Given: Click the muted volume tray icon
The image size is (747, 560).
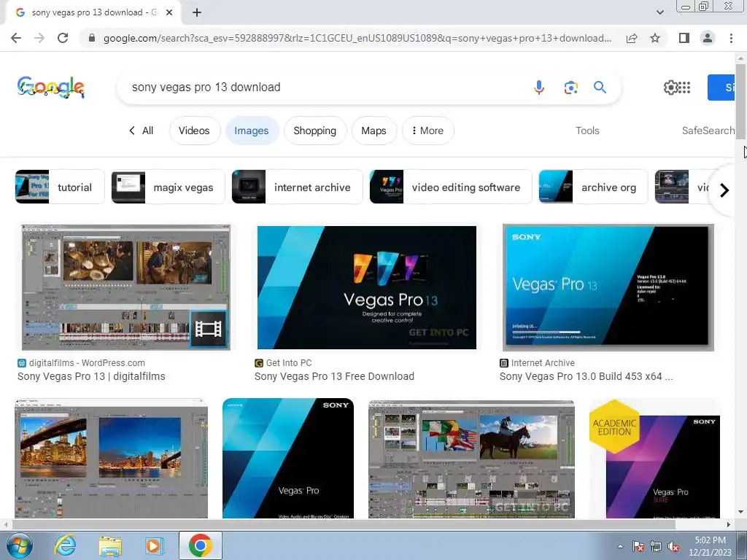Looking at the screenshot, I should click(673, 545).
